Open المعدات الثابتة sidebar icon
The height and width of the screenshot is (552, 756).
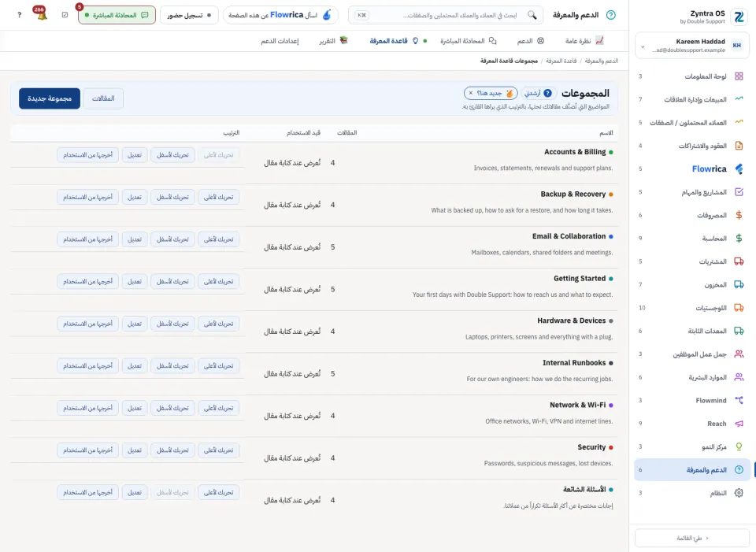[x=739, y=331]
